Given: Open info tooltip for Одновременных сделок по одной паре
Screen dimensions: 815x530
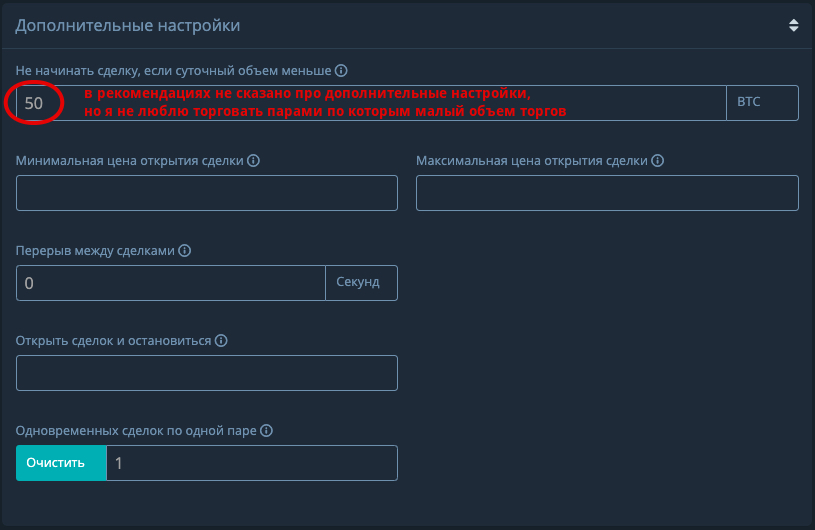Looking at the screenshot, I should (x=267, y=430).
